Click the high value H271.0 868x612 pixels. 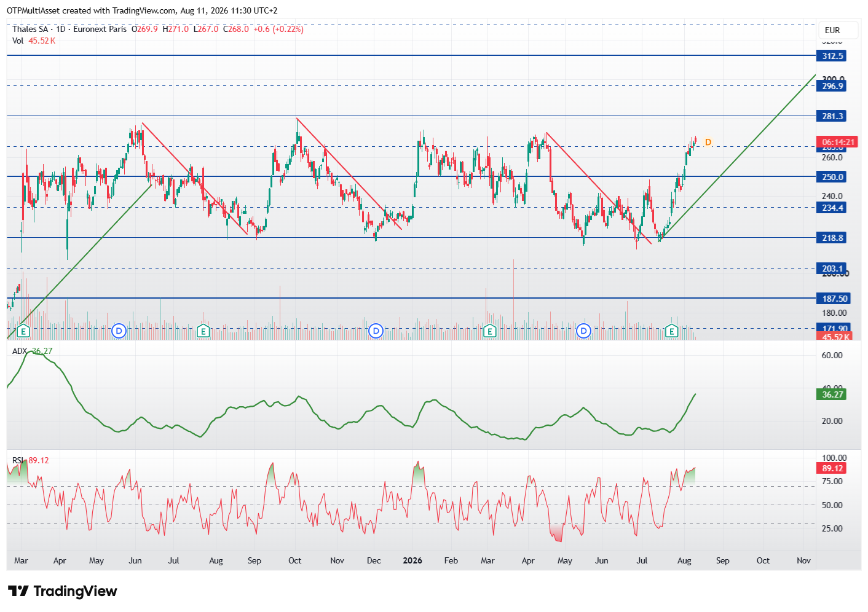point(176,29)
